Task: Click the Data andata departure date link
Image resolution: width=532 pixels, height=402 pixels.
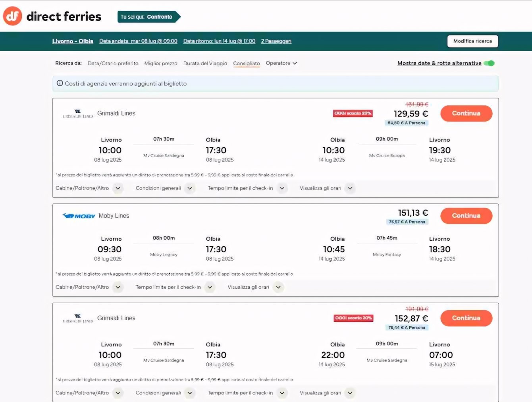Action: click(138, 41)
